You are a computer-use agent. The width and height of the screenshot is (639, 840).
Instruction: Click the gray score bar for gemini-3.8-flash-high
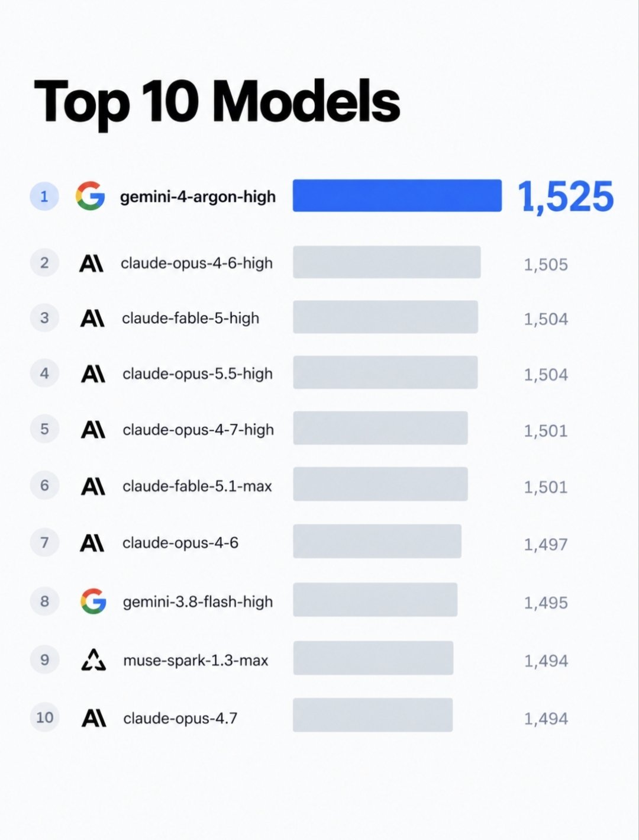[x=375, y=600]
